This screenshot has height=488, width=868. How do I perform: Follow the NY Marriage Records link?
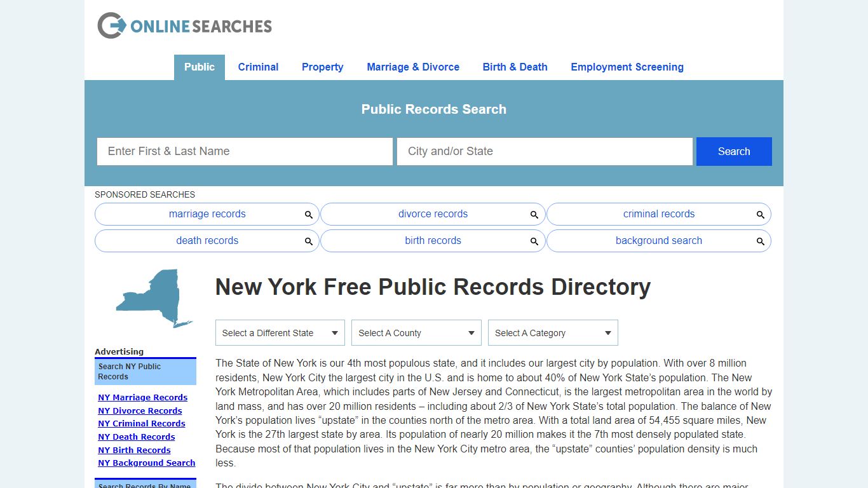tap(142, 398)
